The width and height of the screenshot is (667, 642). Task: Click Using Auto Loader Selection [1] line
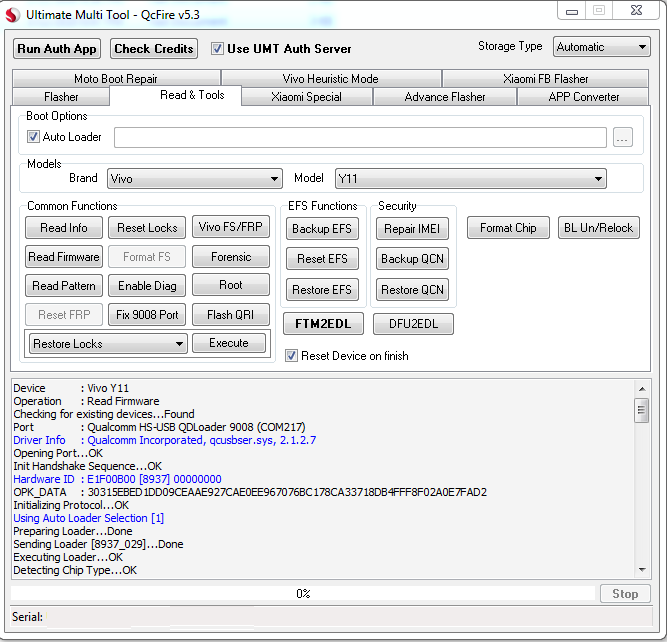(x=88, y=518)
